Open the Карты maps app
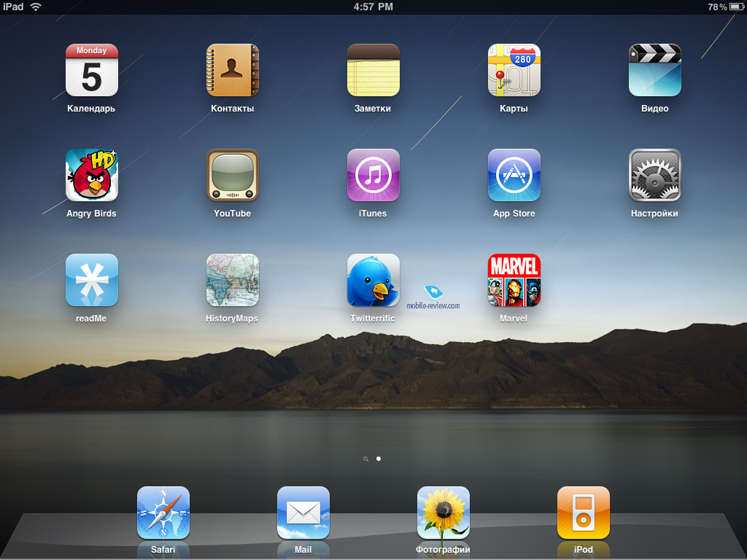The width and height of the screenshot is (747, 560). click(514, 71)
